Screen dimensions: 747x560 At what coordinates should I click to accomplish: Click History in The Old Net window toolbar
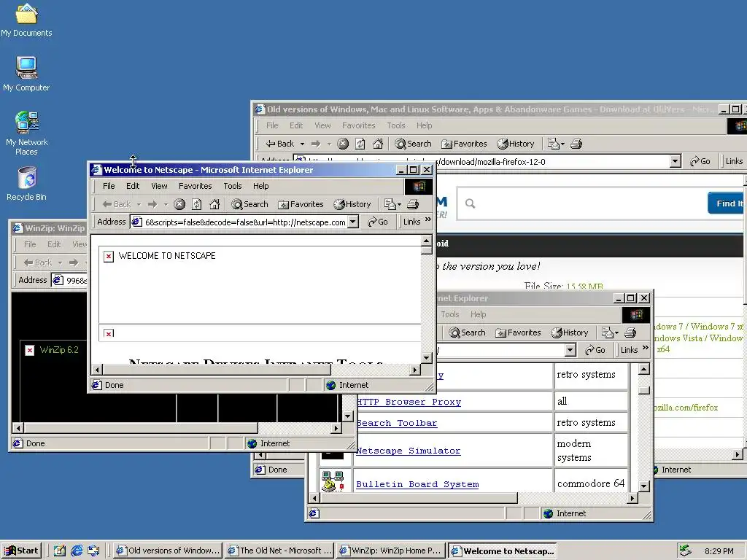(x=569, y=332)
